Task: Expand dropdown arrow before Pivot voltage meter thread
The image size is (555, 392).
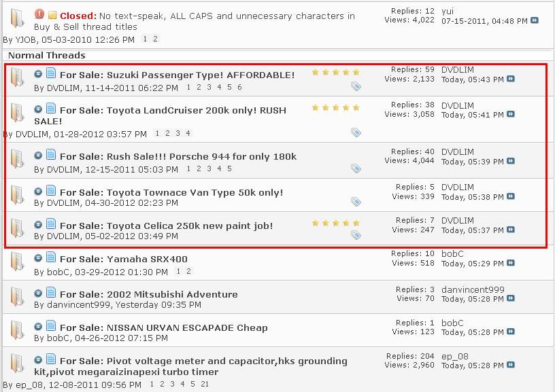Action: [39, 360]
